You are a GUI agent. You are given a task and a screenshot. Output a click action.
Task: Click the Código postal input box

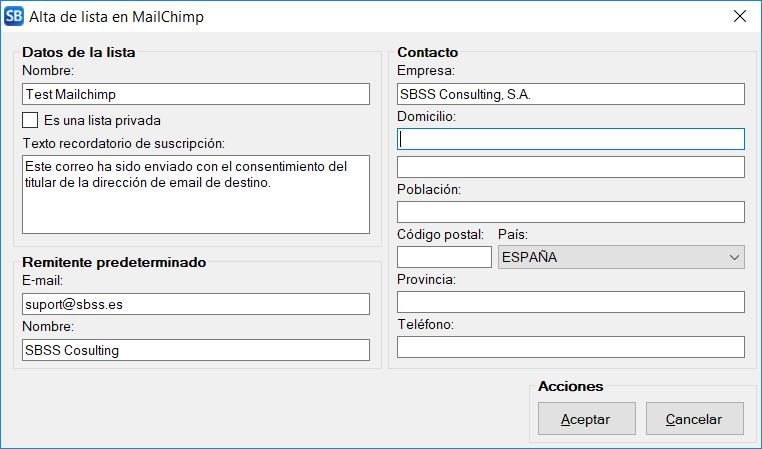point(444,257)
